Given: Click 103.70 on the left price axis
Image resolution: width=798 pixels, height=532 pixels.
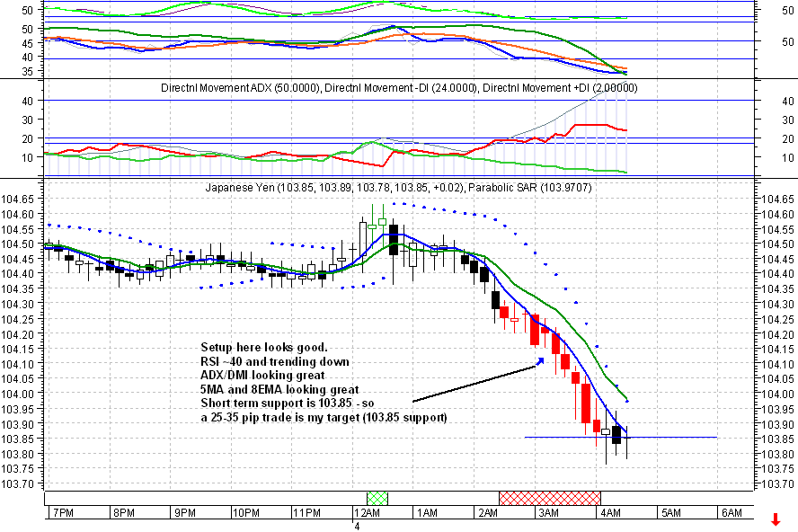Looking at the screenshot, I should [x=18, y=483].
